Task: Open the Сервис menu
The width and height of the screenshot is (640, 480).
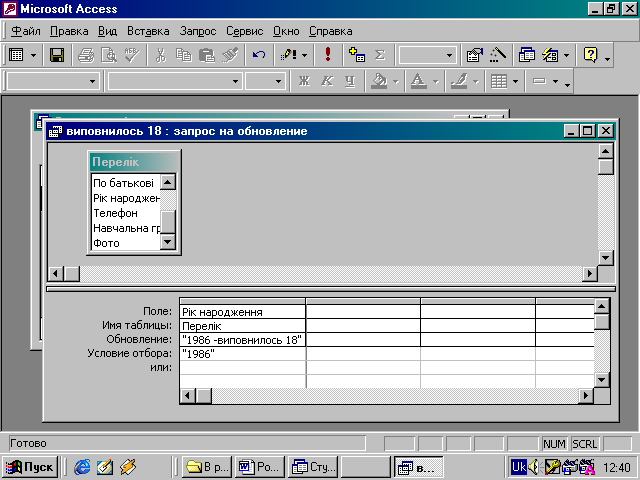Action: 244,31
